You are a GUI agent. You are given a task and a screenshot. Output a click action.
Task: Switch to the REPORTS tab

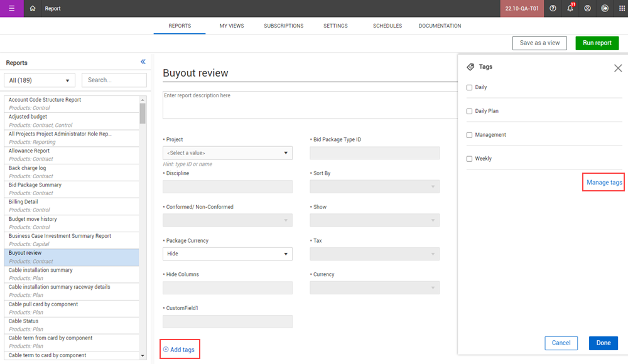click(180, 26)
